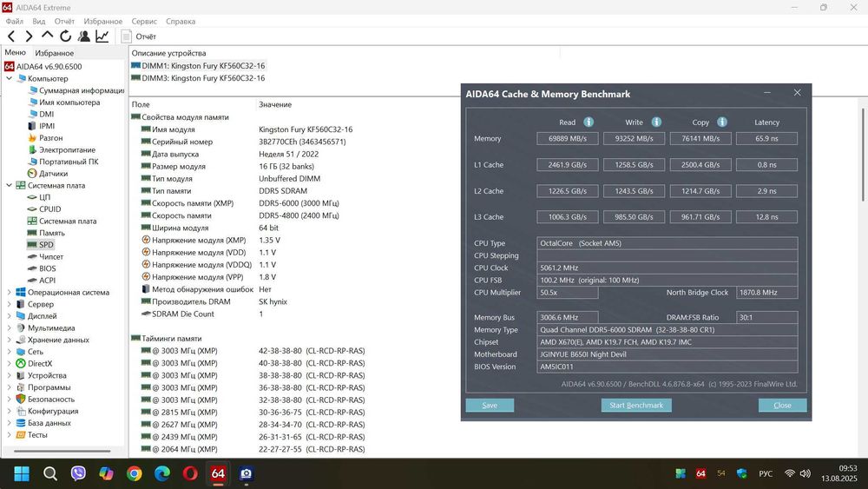
Task: Switch to the Избранное tab in the sidebar
Action: tap(54, 53)
